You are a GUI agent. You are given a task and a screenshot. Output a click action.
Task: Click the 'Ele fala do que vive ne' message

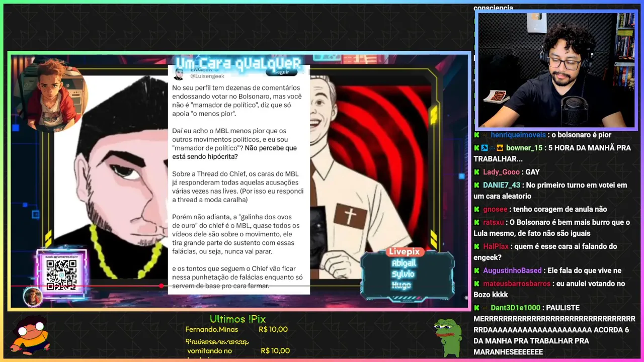tap(584, 270)
